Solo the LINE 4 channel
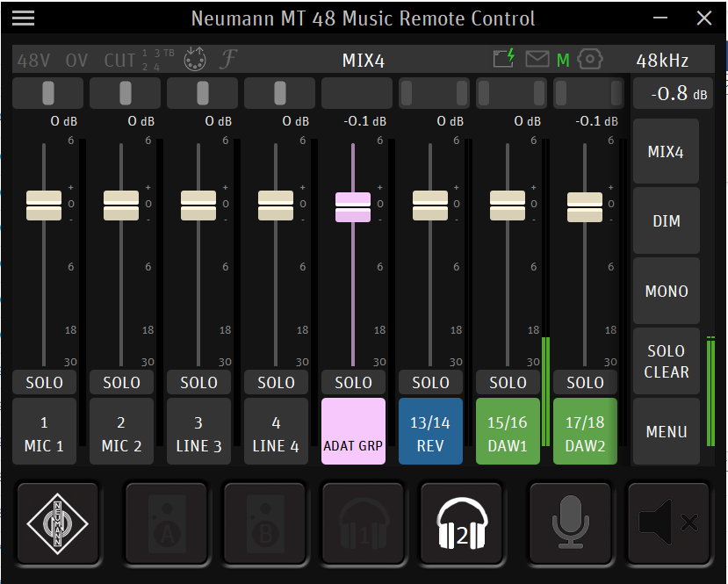Image resolution: width=728 pixels, height=584 pixels. tap(277, 383)
